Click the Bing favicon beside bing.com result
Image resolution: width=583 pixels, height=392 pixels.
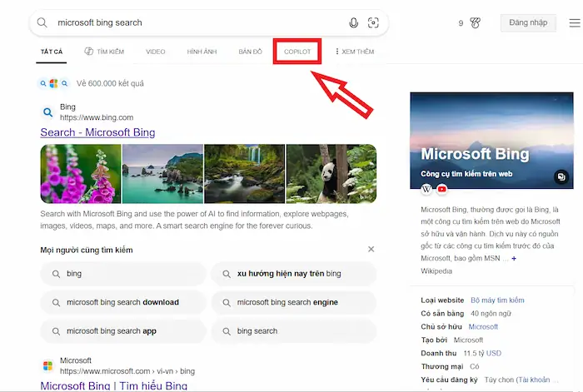pos(47,112)
